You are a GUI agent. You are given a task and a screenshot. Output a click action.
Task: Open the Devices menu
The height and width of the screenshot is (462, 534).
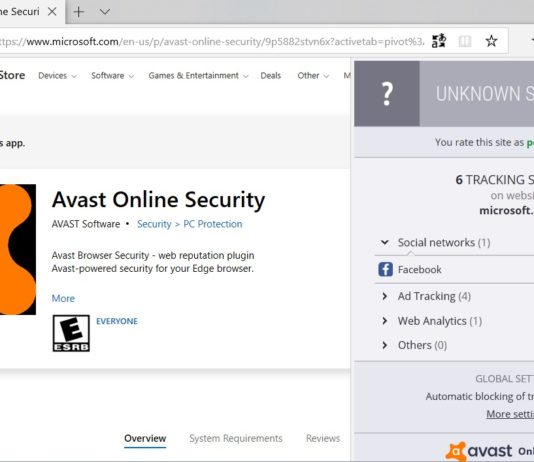[57, 76]
